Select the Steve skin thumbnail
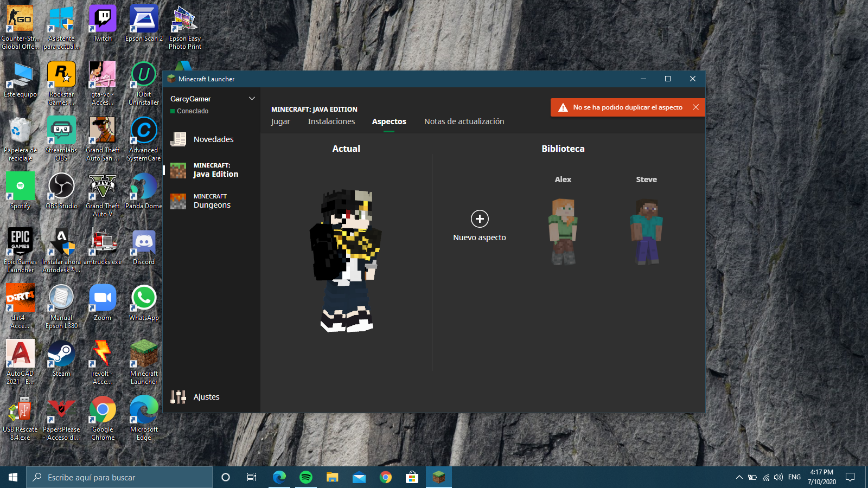The image size is (868, 488). pos(646,232)
